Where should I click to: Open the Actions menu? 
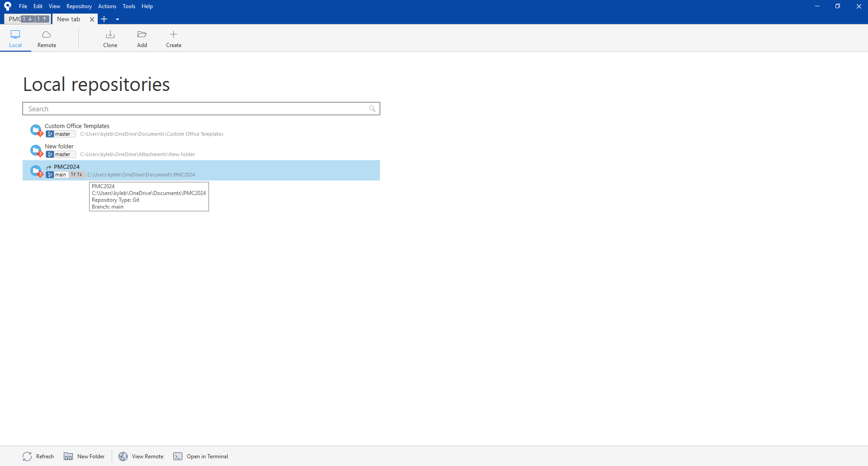click(x=107, y=6)
